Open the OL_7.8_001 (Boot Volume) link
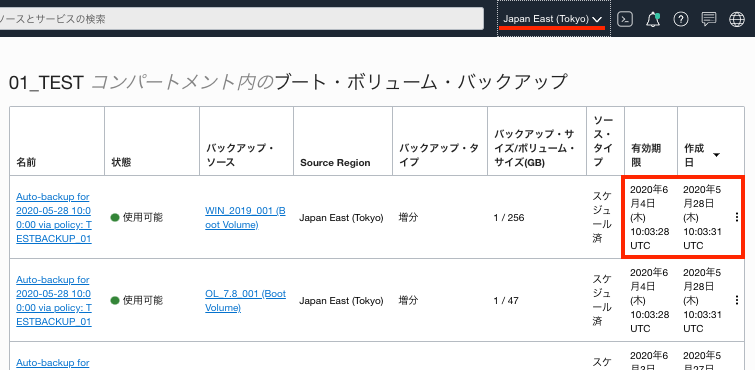This screenshot has width=755, height=370. tap(245, 301)
